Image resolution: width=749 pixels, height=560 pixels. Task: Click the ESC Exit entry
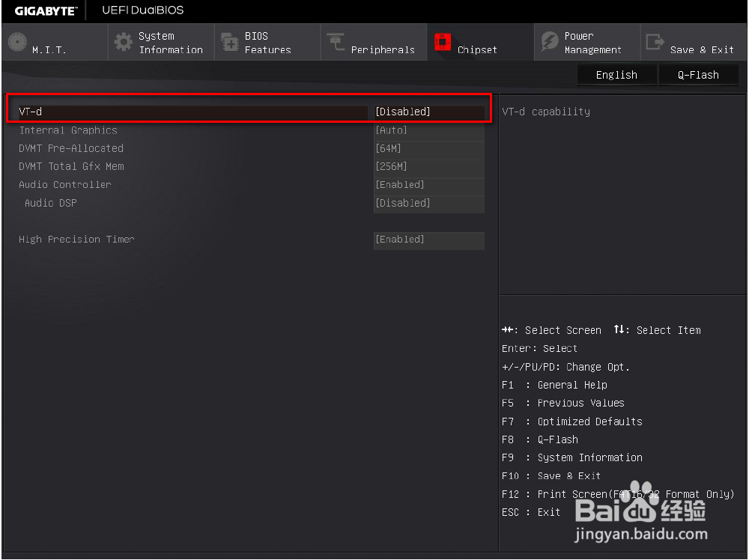click(x=531, y=512)
